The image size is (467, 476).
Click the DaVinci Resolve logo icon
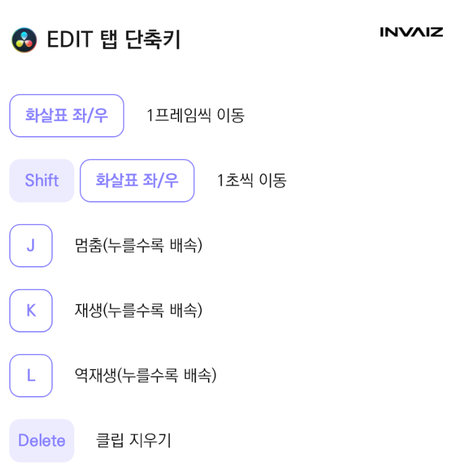click(24, 40)
